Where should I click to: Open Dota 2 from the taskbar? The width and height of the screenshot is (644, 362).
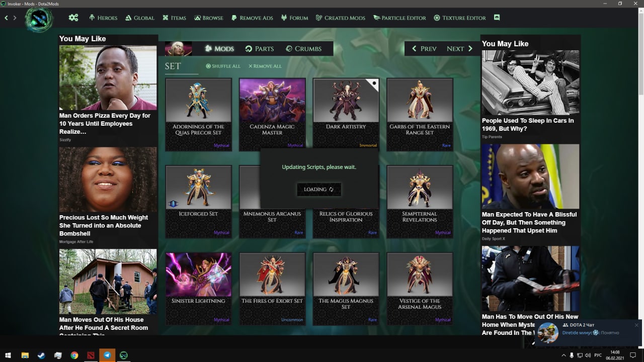point(91,355)
